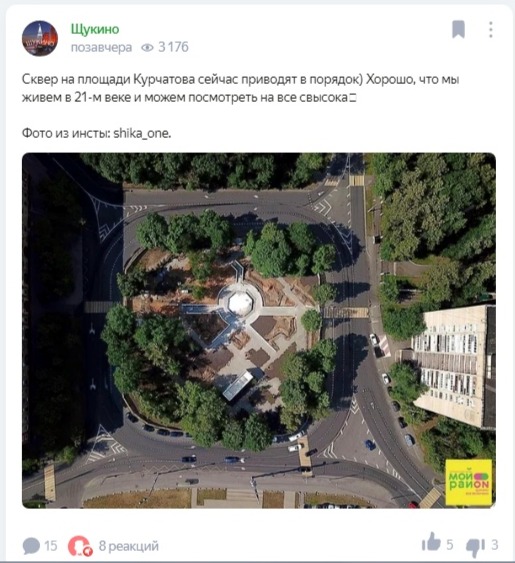515x563 pixels.
Task: Click the Щукино channel avatar
Action: (x=40, y=38)
